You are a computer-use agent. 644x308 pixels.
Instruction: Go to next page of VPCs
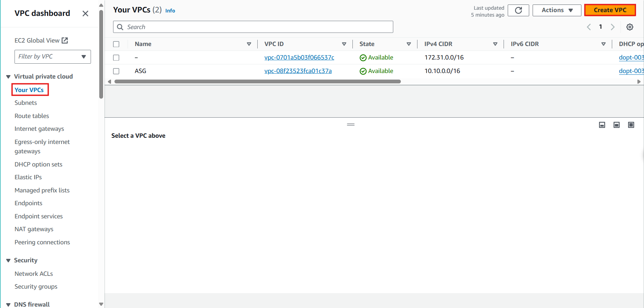point(613,27)
